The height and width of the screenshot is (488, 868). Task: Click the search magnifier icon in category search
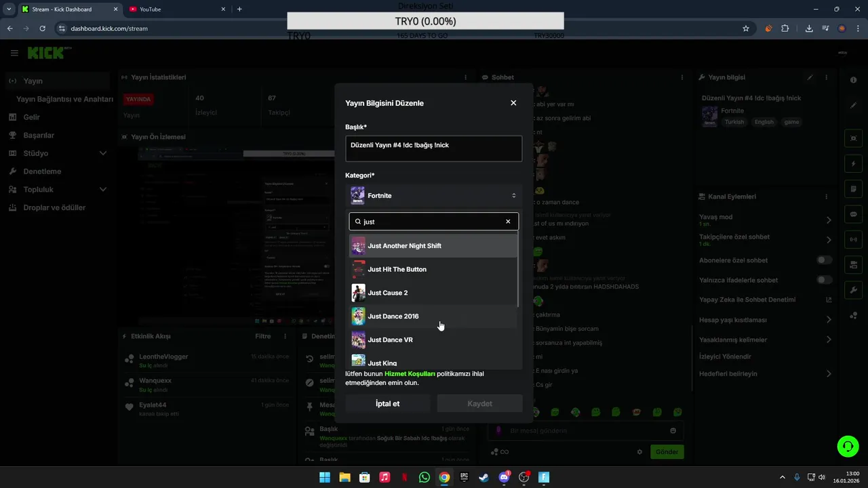coord(358,222)
